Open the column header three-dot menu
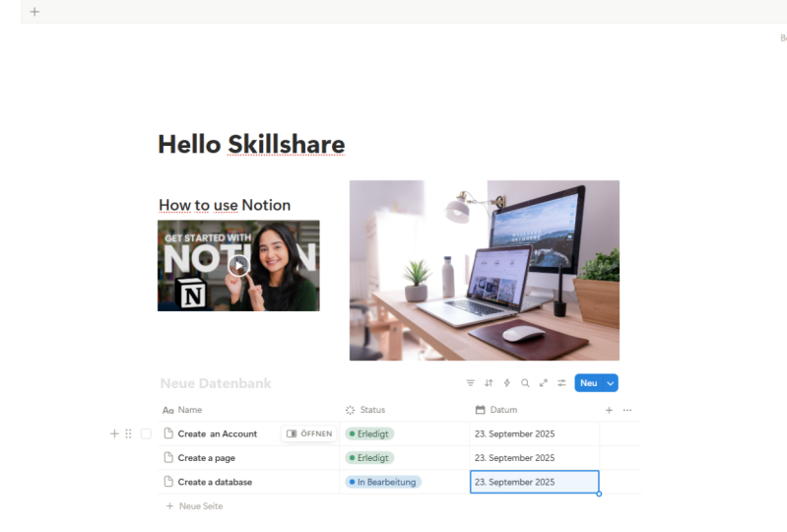This screenshot has height=532, width=787. pos(627,410)
